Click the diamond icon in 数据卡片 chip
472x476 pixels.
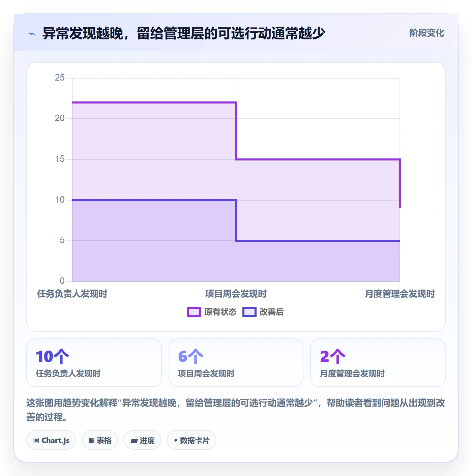point(176,440)
